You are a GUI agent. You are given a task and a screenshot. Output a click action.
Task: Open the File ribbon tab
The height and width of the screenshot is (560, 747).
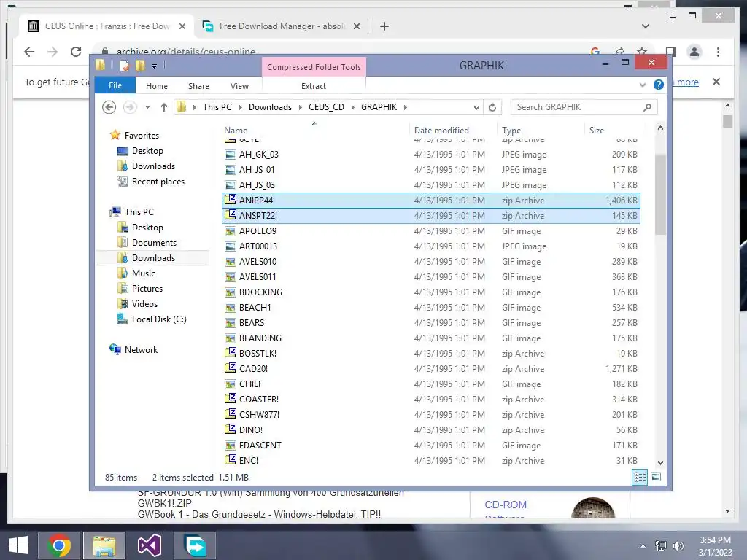115,86
